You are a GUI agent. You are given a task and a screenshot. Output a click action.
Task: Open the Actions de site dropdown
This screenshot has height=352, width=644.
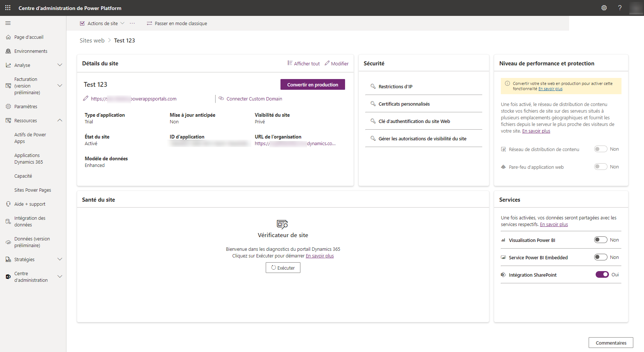pos(102,23)
